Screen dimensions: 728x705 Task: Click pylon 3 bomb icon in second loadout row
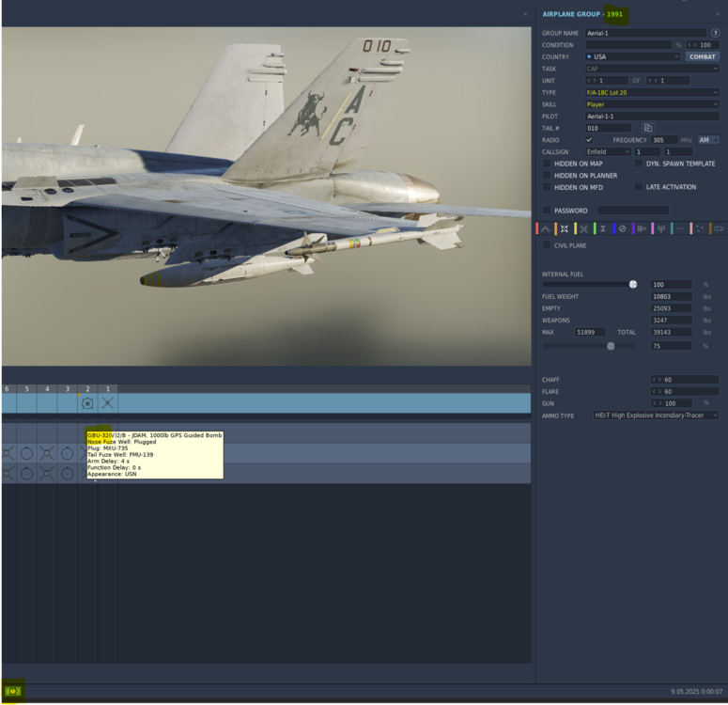[x=68, y=453]
